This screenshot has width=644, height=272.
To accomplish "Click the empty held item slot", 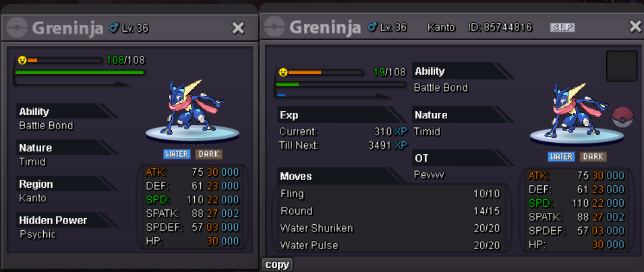I will 622,66.
